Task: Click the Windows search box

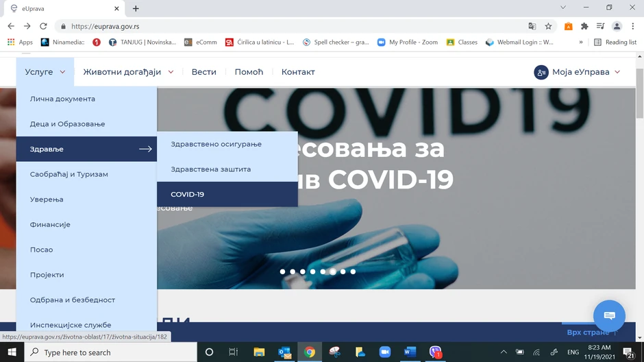Action: [x=111, y=352]
